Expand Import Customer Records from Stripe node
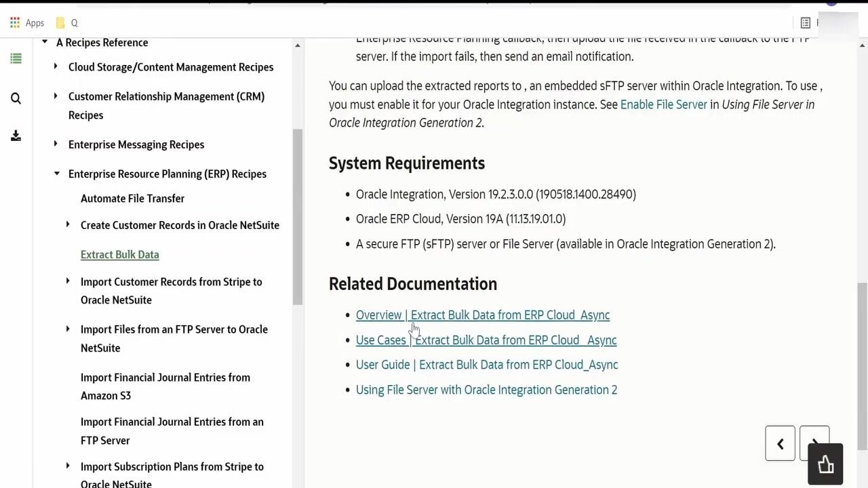The width and height of the screenshot is (868, 488). click(x=68, y=281)
